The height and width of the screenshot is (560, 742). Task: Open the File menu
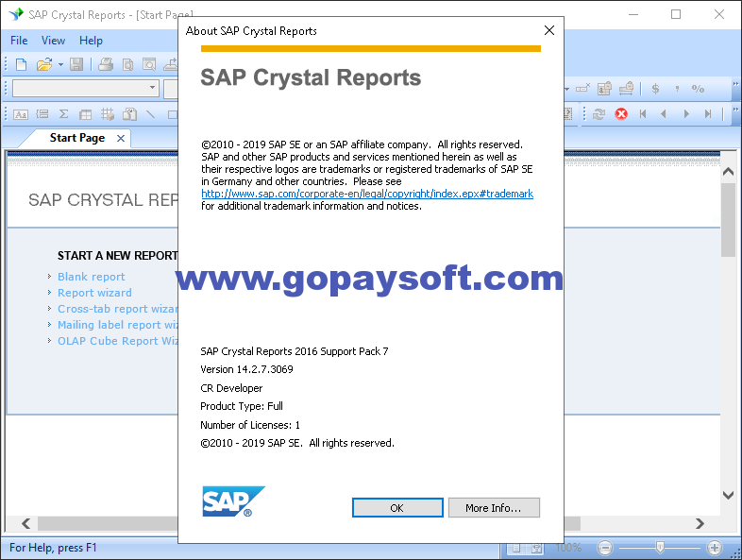click(x=19, y=41)
